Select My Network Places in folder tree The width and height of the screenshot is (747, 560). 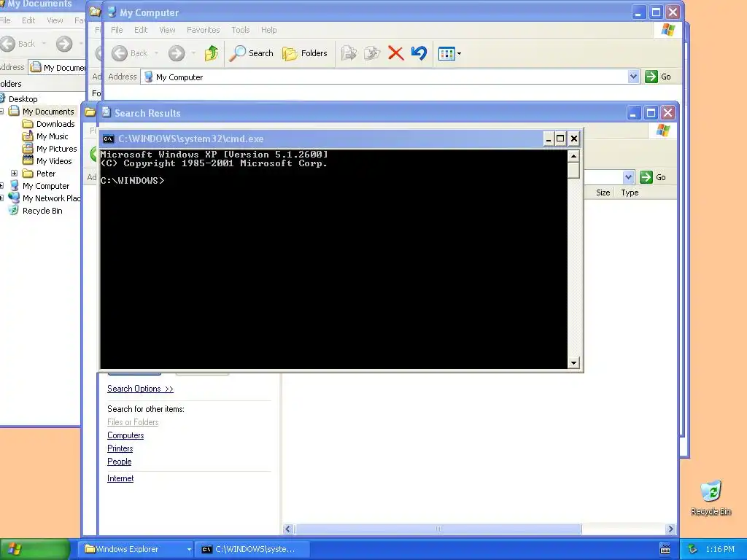[x=51, y=198]
